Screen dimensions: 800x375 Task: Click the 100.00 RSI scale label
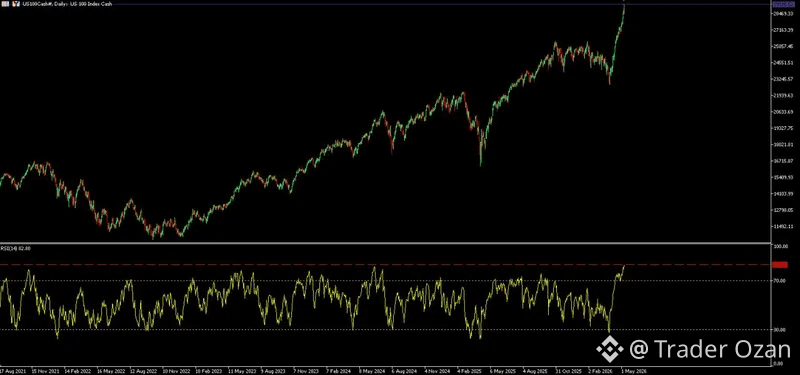coord(780,247)
